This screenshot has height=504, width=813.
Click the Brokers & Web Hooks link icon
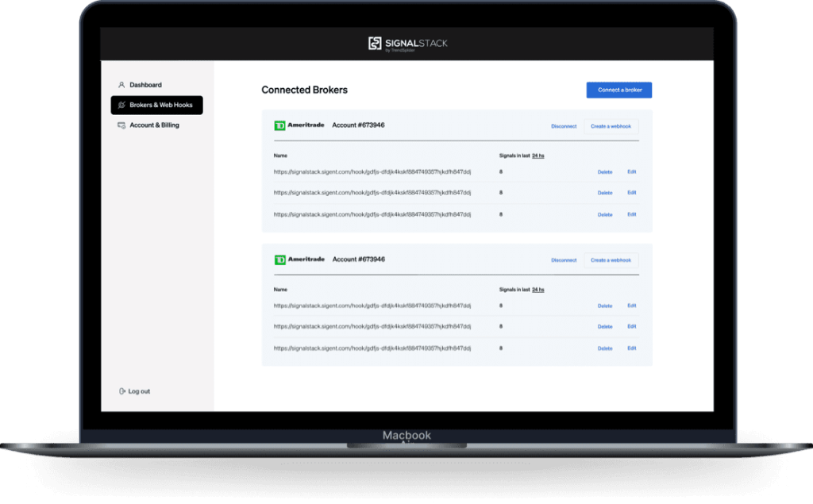coord(121,105)
